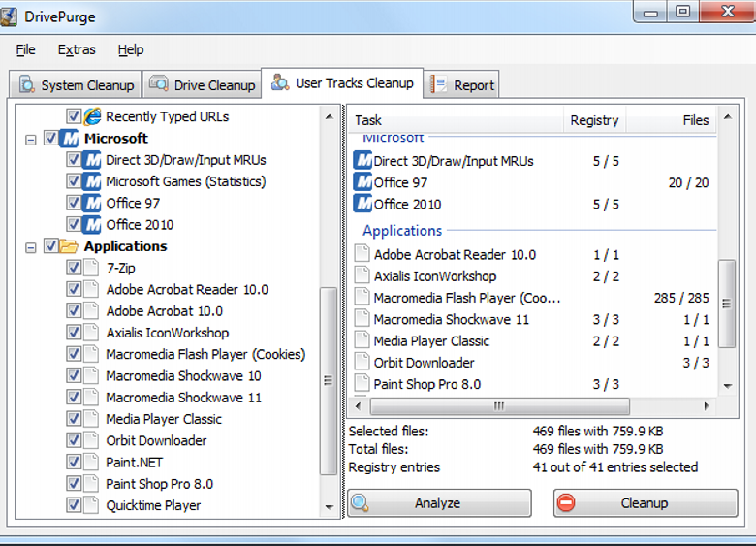This screenshot has height=546, width=756.
Task: Collapse the Applications tree group
Action: (x=31, y=246)
